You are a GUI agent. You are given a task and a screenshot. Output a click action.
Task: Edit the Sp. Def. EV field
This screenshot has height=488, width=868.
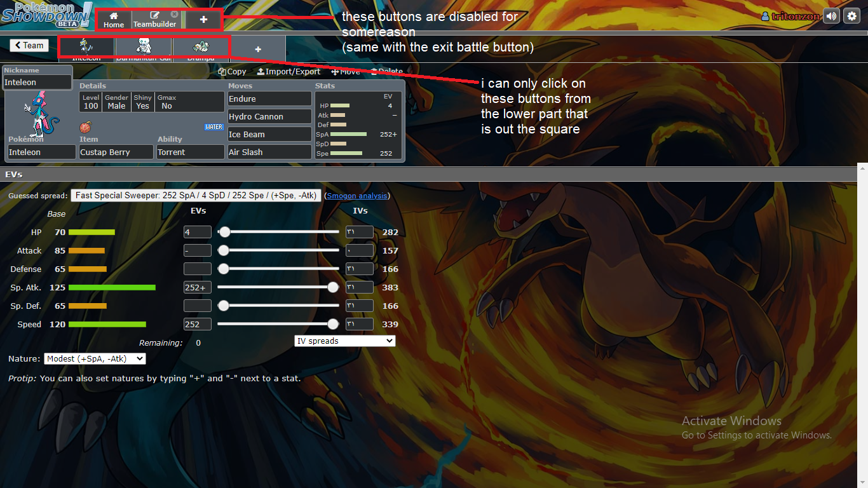click(197, 306)
